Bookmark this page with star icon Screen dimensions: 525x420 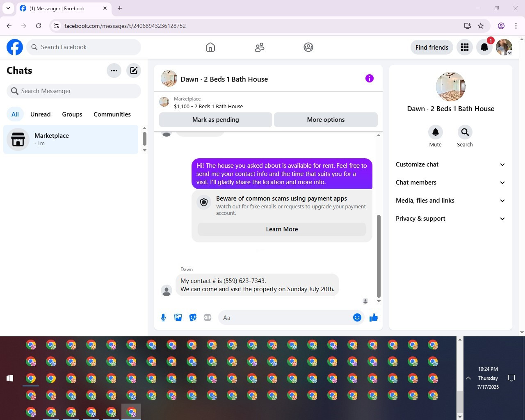481,26
